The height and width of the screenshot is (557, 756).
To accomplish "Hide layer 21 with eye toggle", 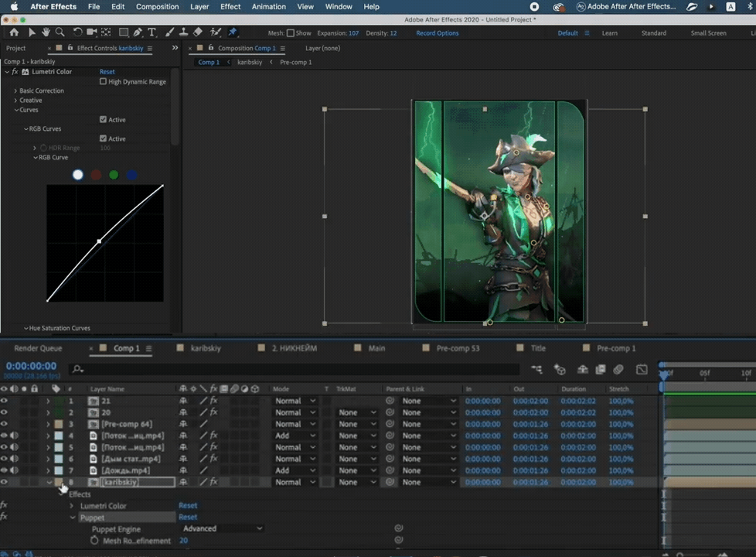I will (5, 401).
